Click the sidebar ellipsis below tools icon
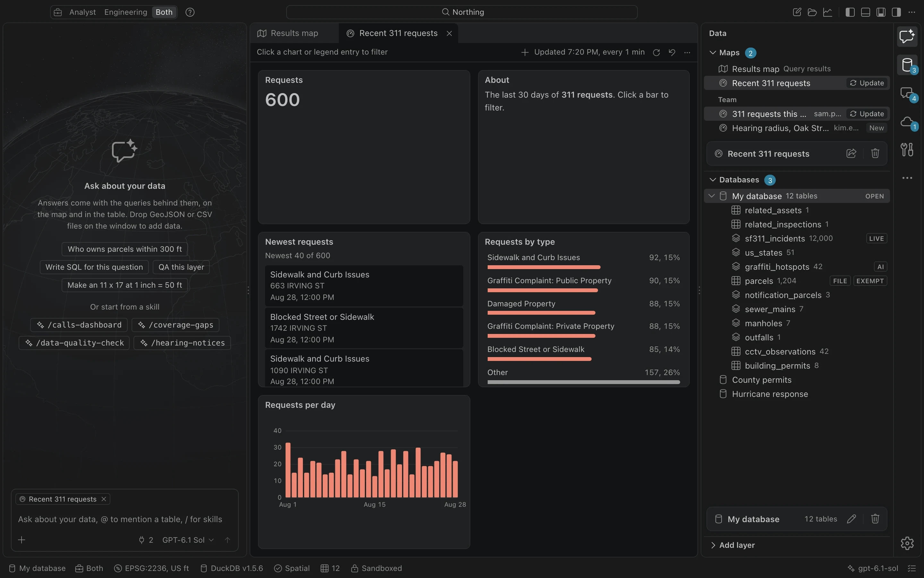The height and width of the screenshot is (578, 924). (907, 178)
